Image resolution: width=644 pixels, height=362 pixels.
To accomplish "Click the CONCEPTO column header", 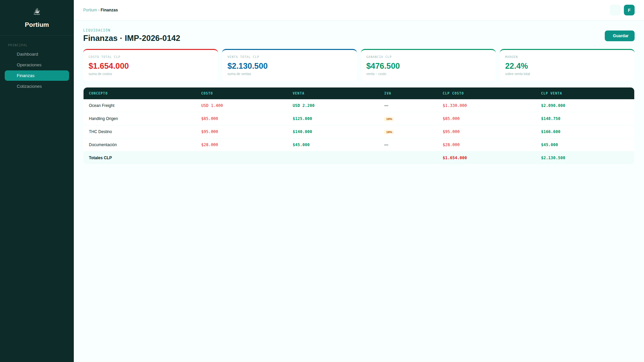I will (98, 94).
